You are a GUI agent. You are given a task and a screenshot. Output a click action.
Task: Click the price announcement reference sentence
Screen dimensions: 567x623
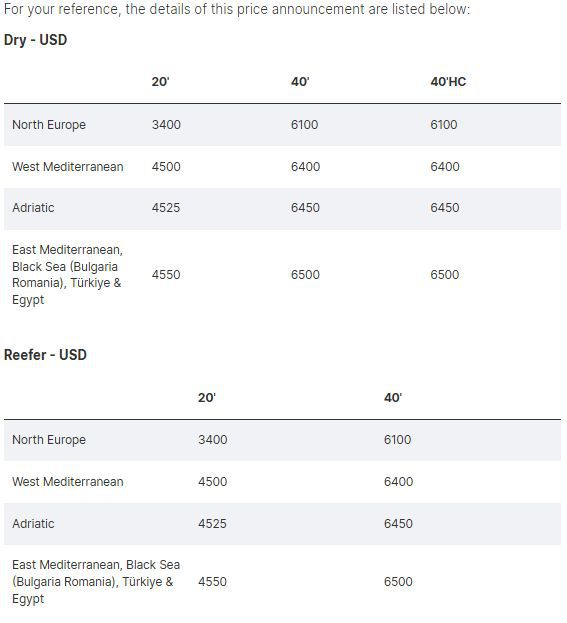tap(237, 9)
